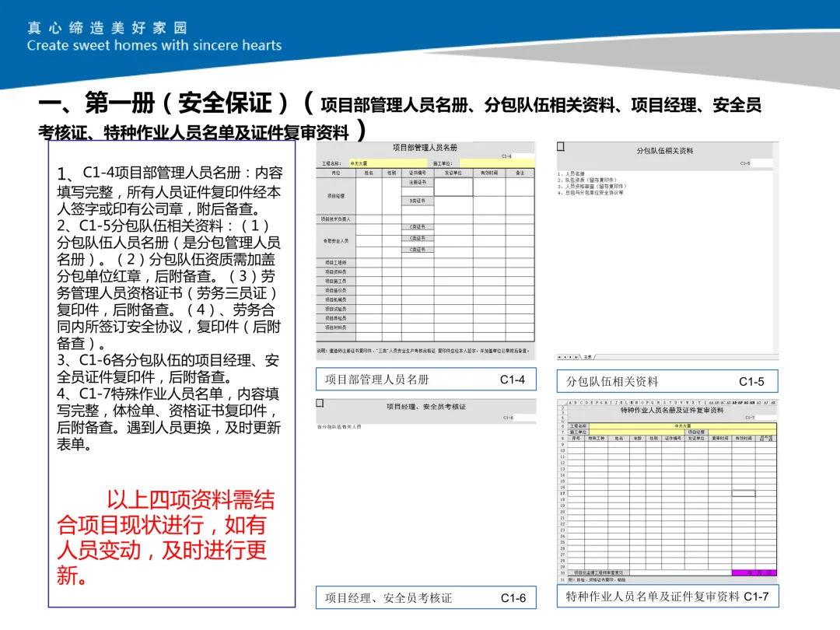Screen dimensions: 840x630
Task: Click the sheet navigation arrows under the C1-5 sheet
Action: coord(569,357)
